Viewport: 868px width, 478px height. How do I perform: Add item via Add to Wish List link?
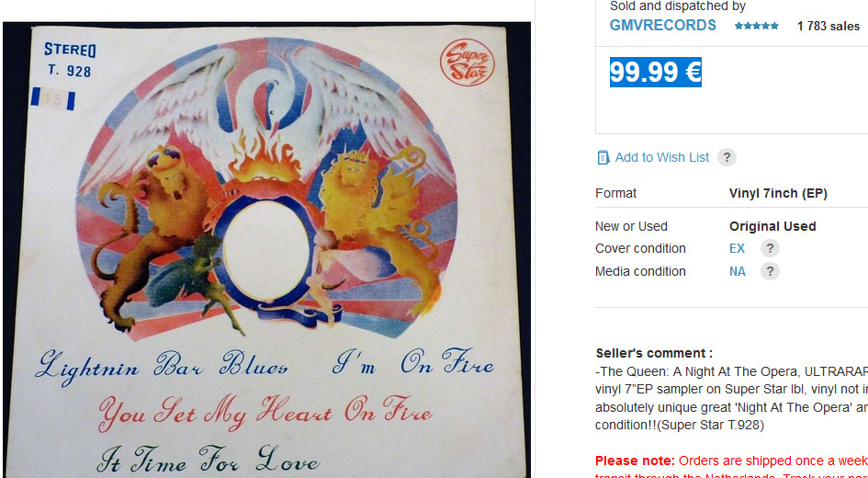coord(661,157)
